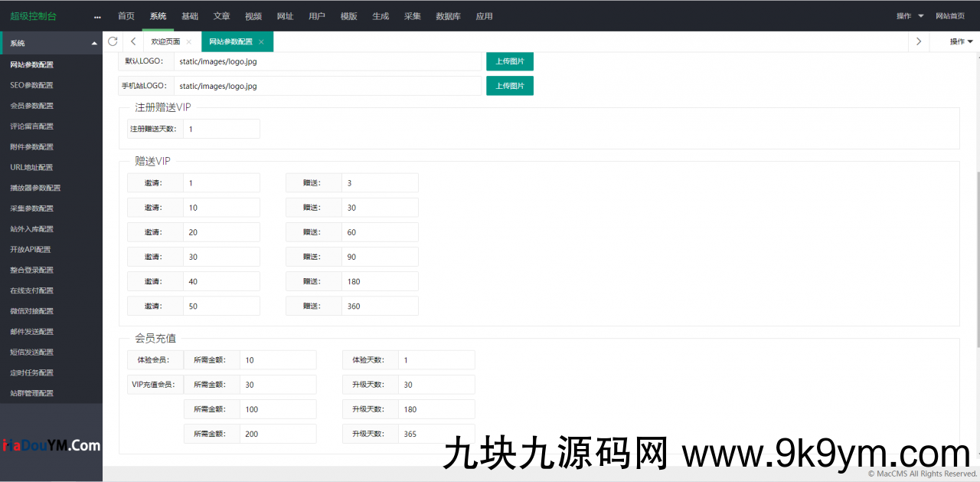
Task: Open SEO参数配置 in the sidebar
Action: [31, 85]
